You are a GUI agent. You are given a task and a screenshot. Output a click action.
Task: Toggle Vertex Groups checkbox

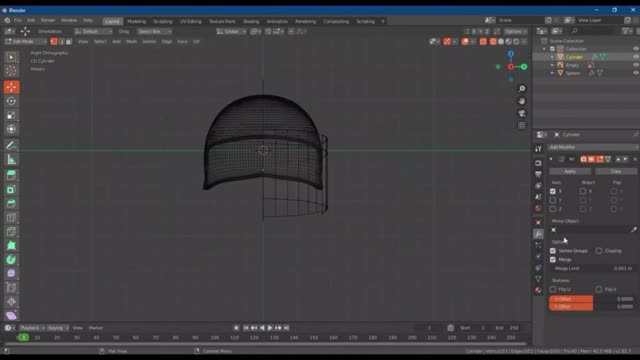point(553,251)
